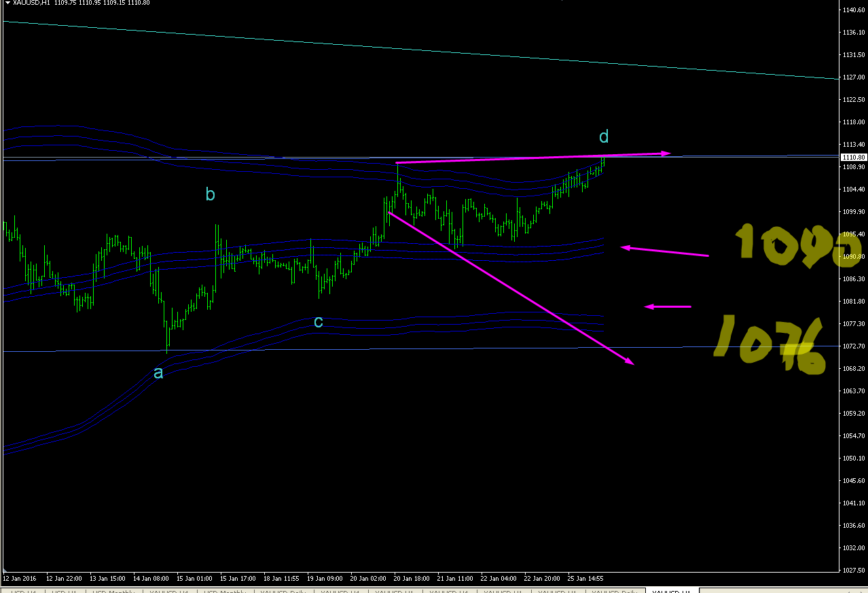Switch to the USD,H1 chart tab
Viewport: 868px width, 593px height.
point(64,590)
